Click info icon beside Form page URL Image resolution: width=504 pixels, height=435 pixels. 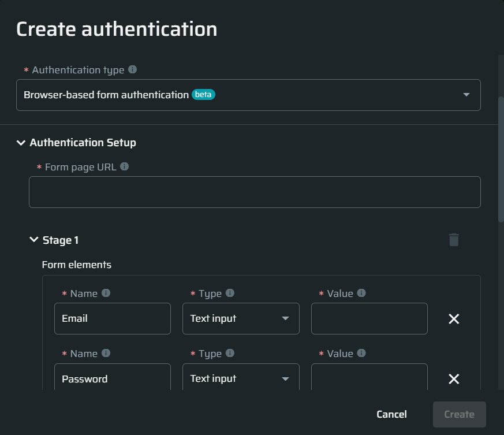pyautogui.click(x=124, y=167)
